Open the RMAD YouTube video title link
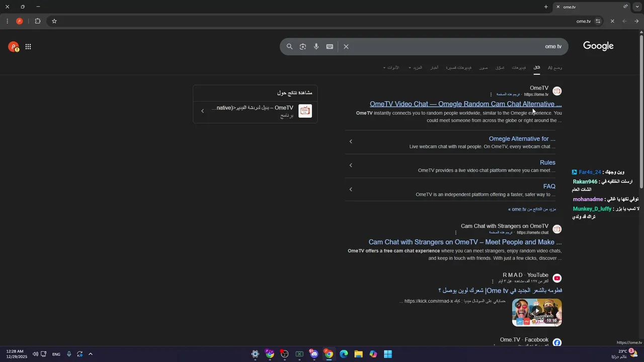Screen dimensions: 644x362 tap(500, 291)
